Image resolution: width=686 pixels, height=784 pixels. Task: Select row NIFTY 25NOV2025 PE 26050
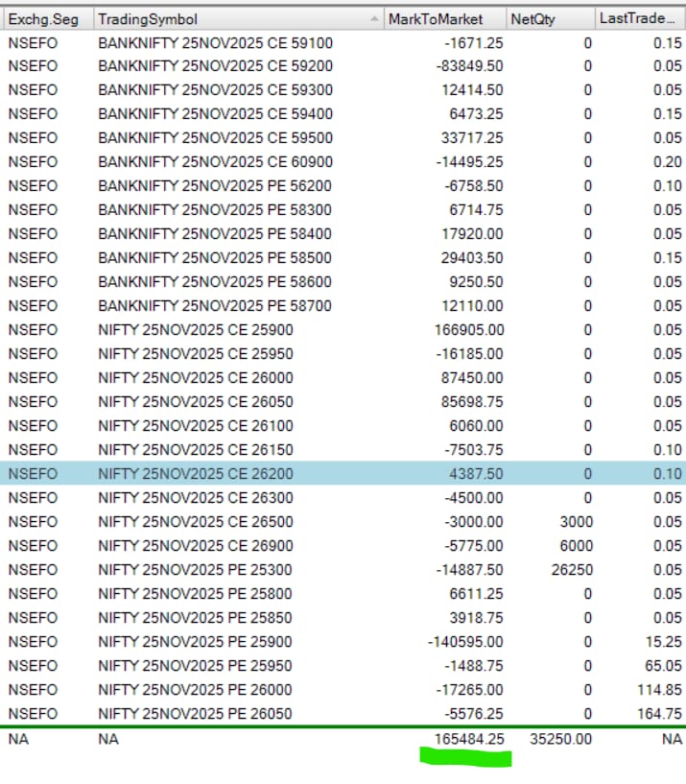click(343, 714)
